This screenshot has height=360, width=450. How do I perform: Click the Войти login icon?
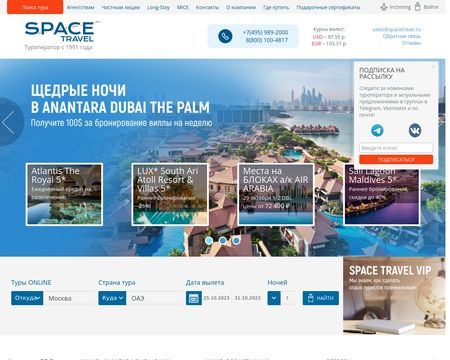pyautogui.click(x=417, y=6)
